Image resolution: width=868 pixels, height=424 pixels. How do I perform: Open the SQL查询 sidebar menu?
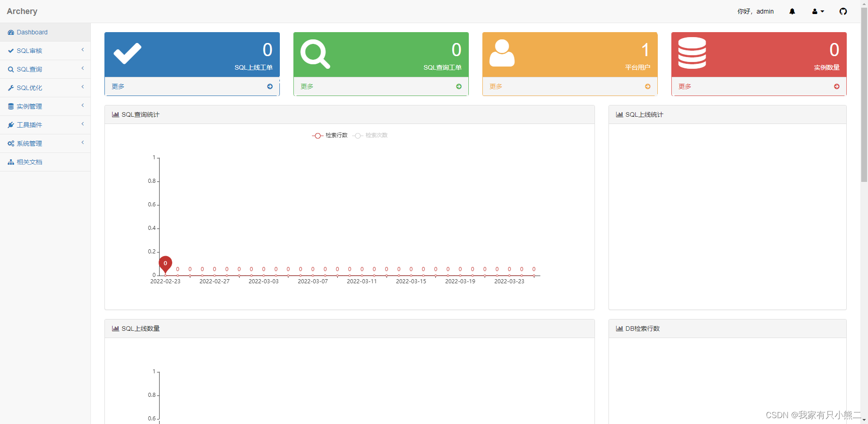(x=45, y=69)
